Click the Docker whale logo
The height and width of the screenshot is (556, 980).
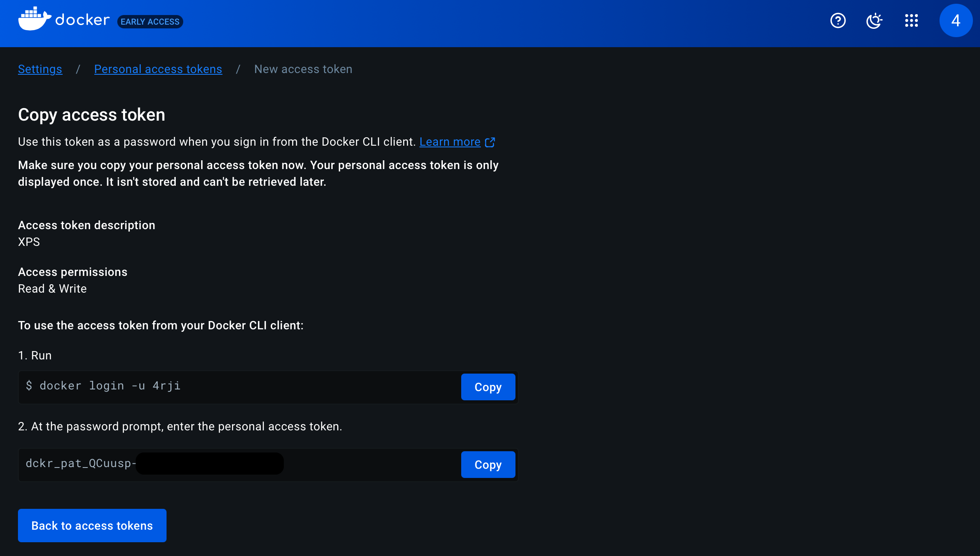pyautogui.click(x=34, y=19)
